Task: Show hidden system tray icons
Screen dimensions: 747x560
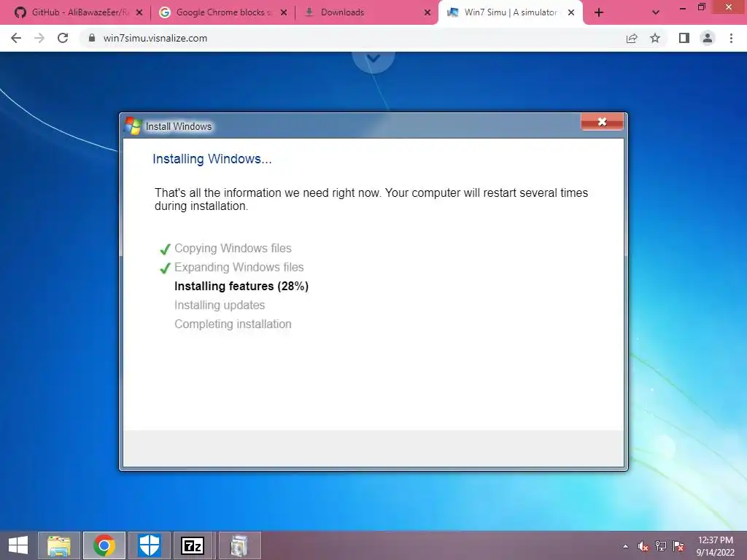Action: pyautogui.click(x=625, y=546)
